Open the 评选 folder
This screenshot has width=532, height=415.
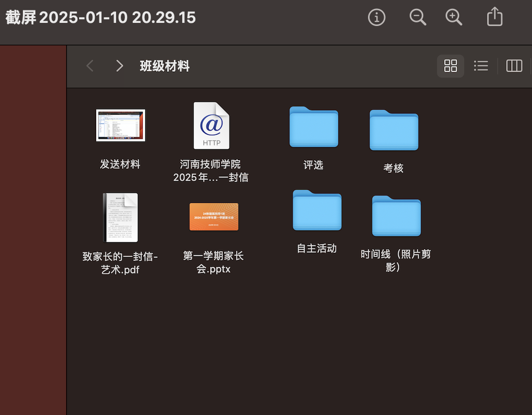tap(314, 127)
